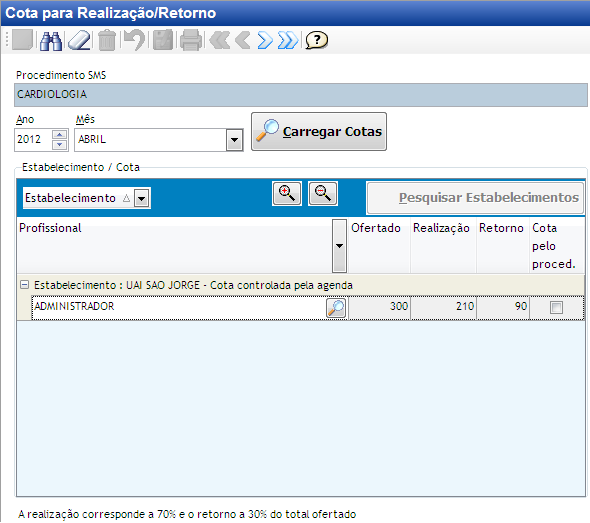Click the undo arrow icon
The height and width of the screenshot is (523, 590).
135,40
